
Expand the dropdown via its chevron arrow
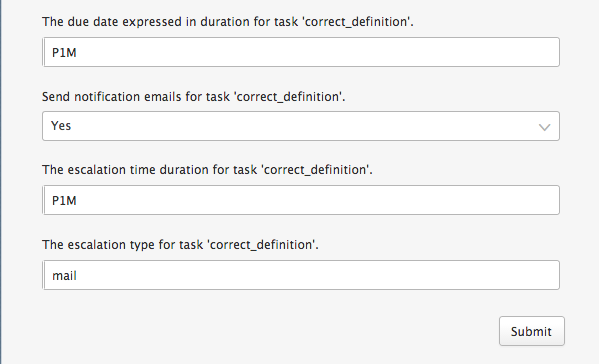coord(544,127)
